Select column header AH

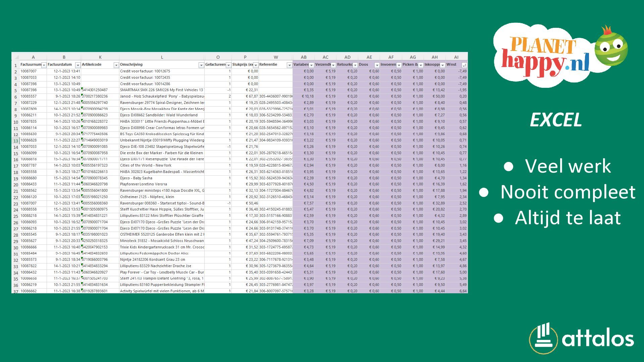[x=435, y=57]
